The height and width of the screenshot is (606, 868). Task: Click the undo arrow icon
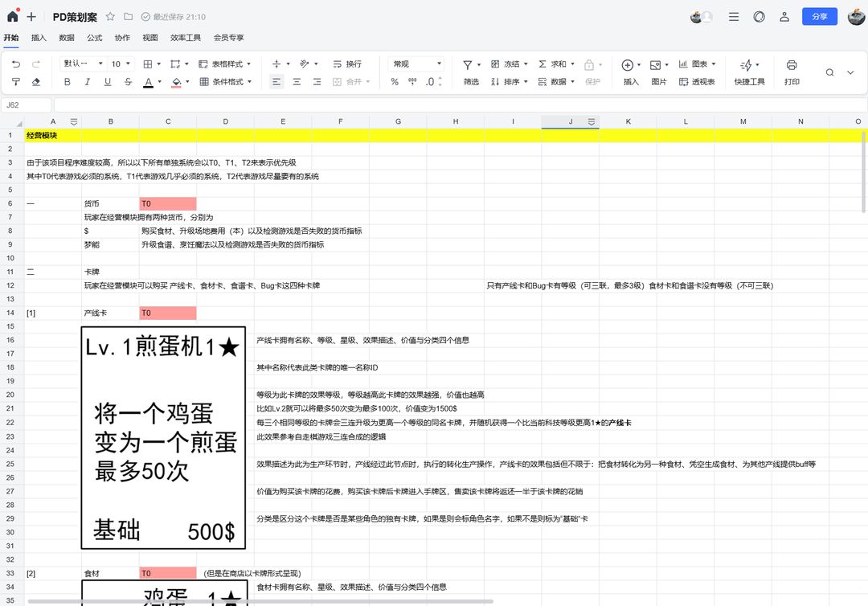click(x=16, y=64)
